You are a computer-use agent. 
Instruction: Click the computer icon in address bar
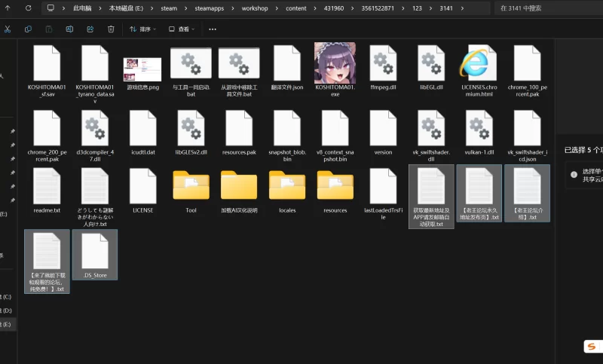(51, 8)
